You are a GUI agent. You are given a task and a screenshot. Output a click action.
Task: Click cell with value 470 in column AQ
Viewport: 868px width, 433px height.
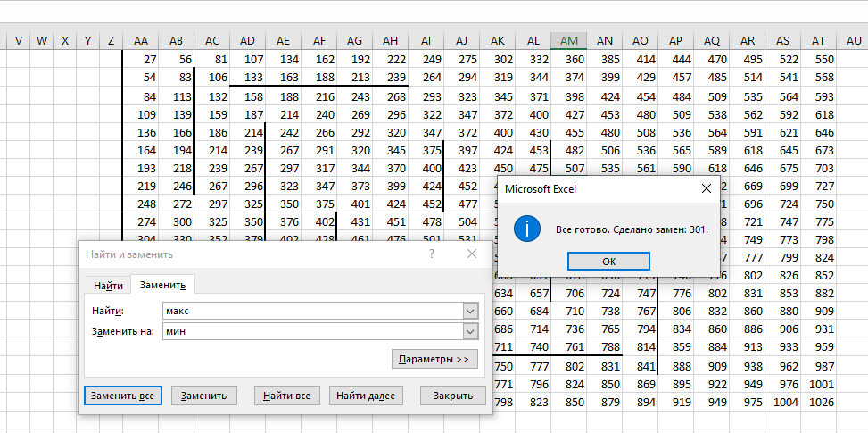pos(711,60)
